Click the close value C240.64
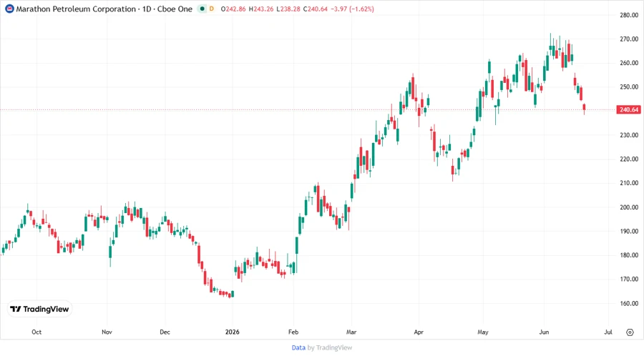This screenshot has width=644, height=356. click(315, 9)
